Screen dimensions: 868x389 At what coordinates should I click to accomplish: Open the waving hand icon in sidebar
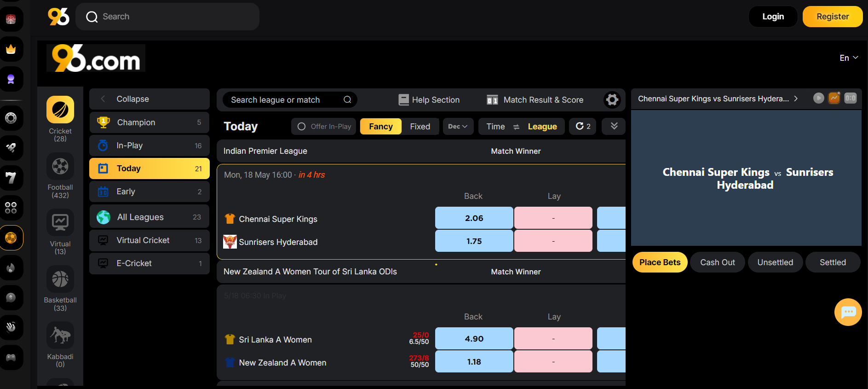pos(11,327)
